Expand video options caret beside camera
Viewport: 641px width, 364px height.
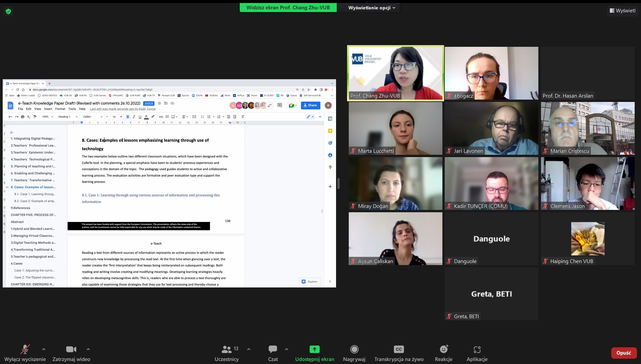[x=88, y=349]
